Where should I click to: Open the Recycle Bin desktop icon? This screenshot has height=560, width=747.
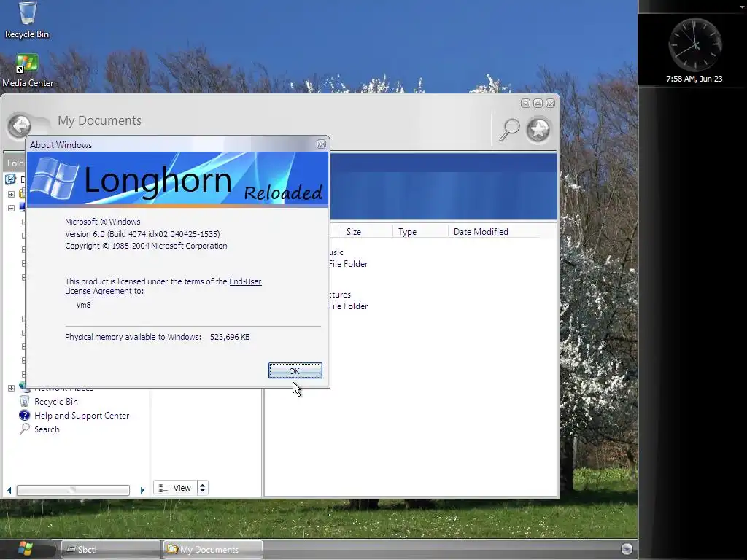(x=27, y=20)
